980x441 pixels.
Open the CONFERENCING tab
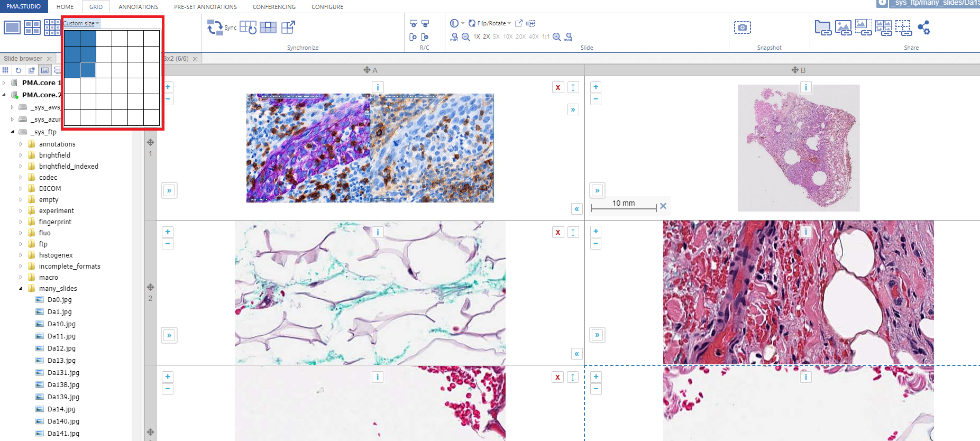274,7
